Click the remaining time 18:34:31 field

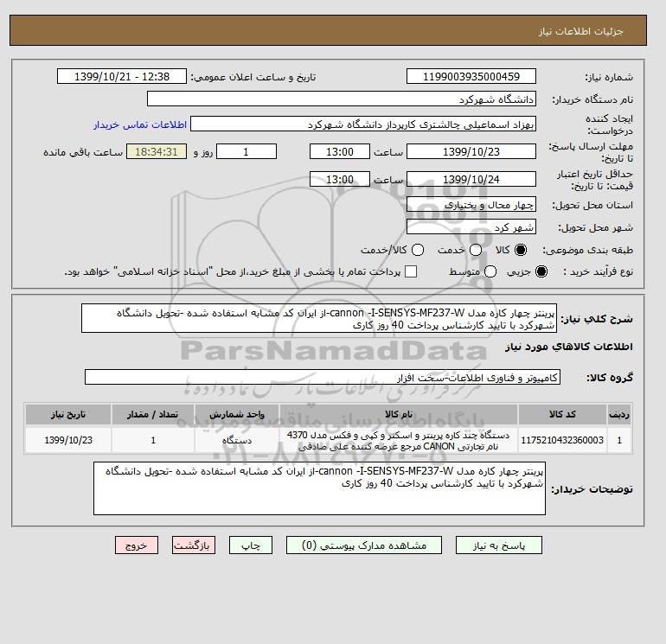click(x=157, y=151)
